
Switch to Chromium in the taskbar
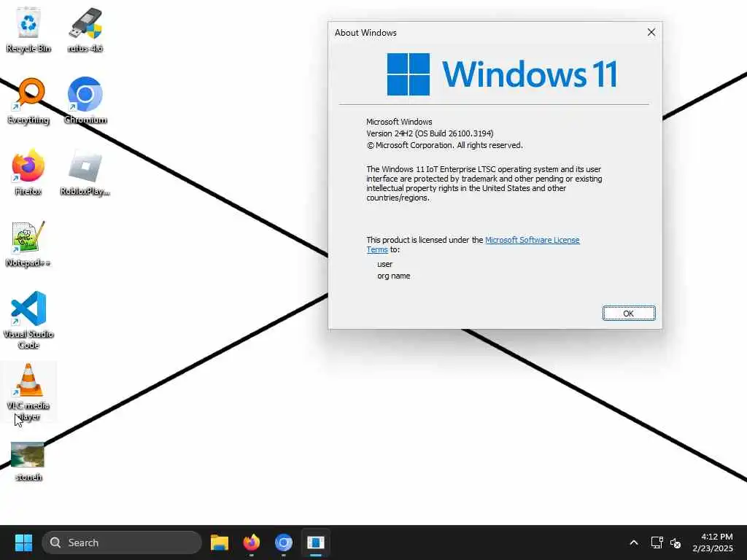click(284, 542)
